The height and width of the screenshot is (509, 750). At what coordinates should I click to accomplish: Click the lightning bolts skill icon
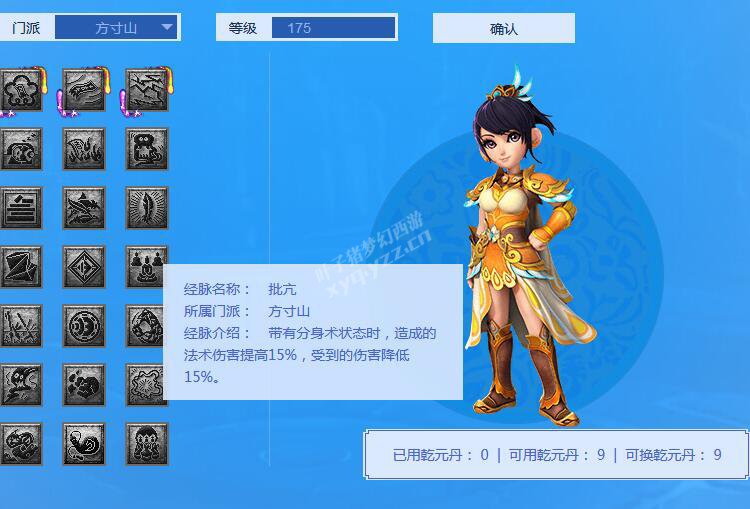click(x=146, y=90)
